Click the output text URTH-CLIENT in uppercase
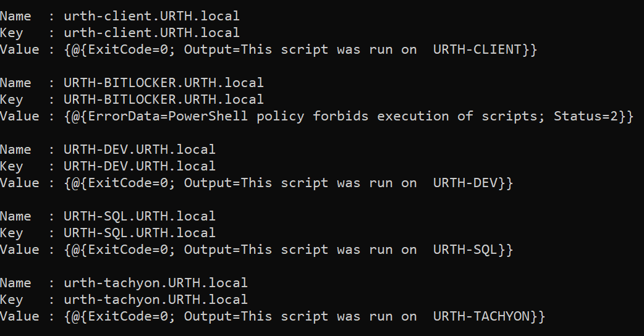Viewport: 644px width, 336px height. (x=477, y=49)
